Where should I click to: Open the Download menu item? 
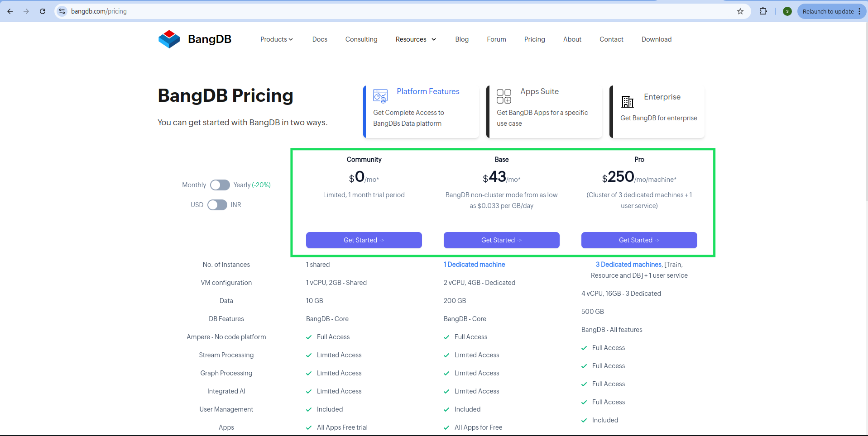tap(657, 39)
